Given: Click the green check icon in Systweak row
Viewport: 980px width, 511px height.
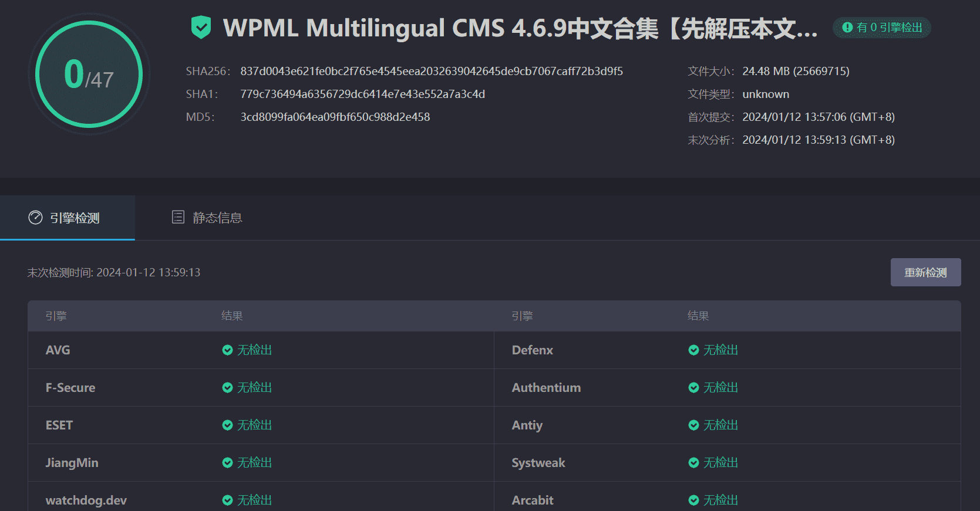Looking at the screenshot, I should [693, 463].
